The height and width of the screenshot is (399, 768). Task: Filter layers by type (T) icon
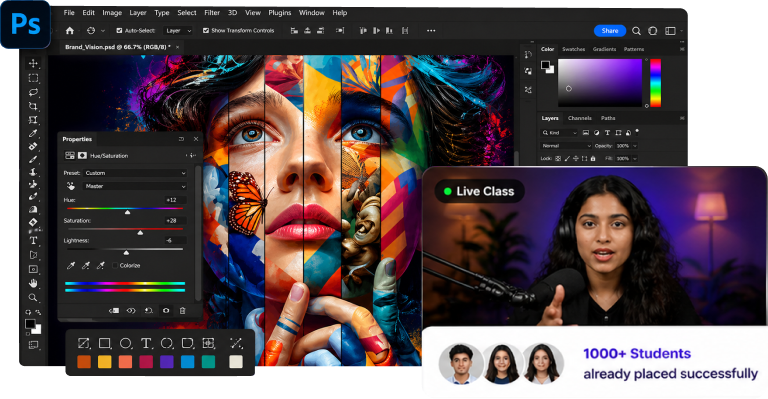(x=607, y=133)
